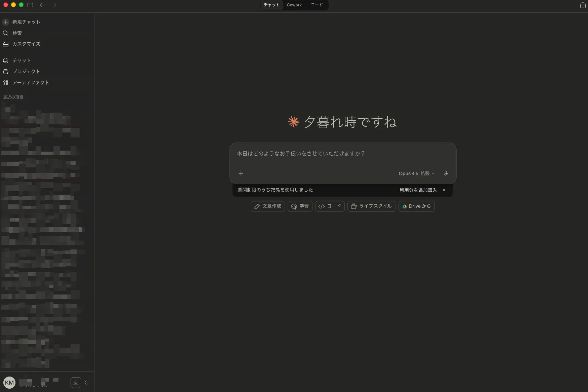Image resolution: width=588 pixels, height=392 pixels.
Task: Select the 文章作成 suggestion chip
Action: point(268,206)
